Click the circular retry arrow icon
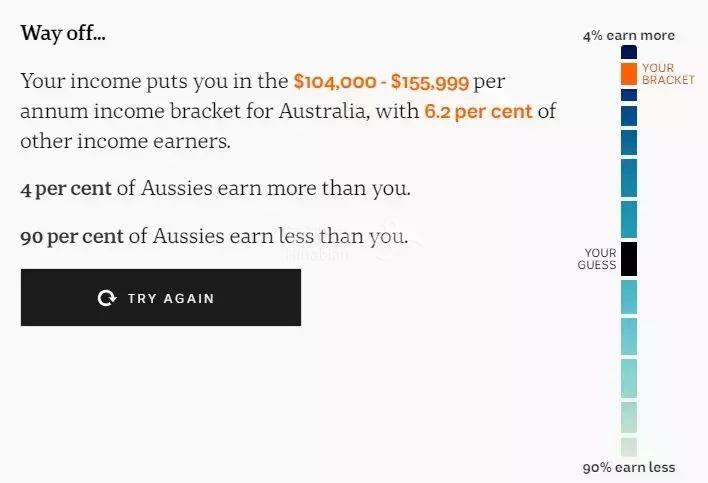The image size is (708, 483). tap(106, 298)
